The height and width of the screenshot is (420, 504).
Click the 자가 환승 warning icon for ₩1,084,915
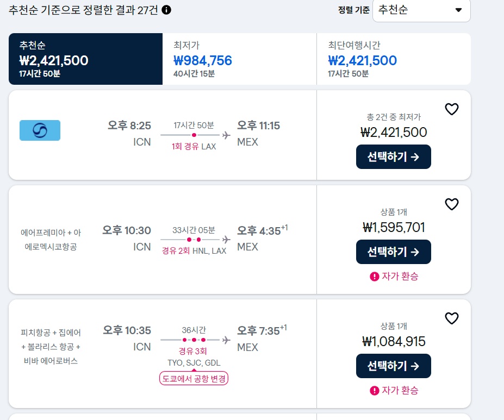pos(375,391)
